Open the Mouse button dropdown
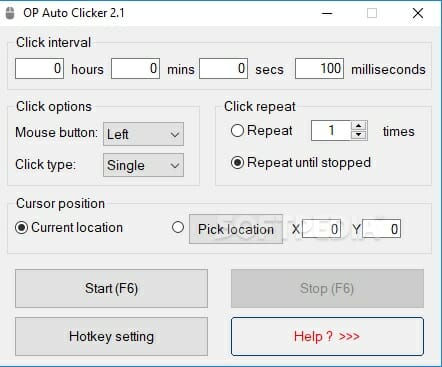The height and width of the screenshot is (367, 442). [143, 134]
